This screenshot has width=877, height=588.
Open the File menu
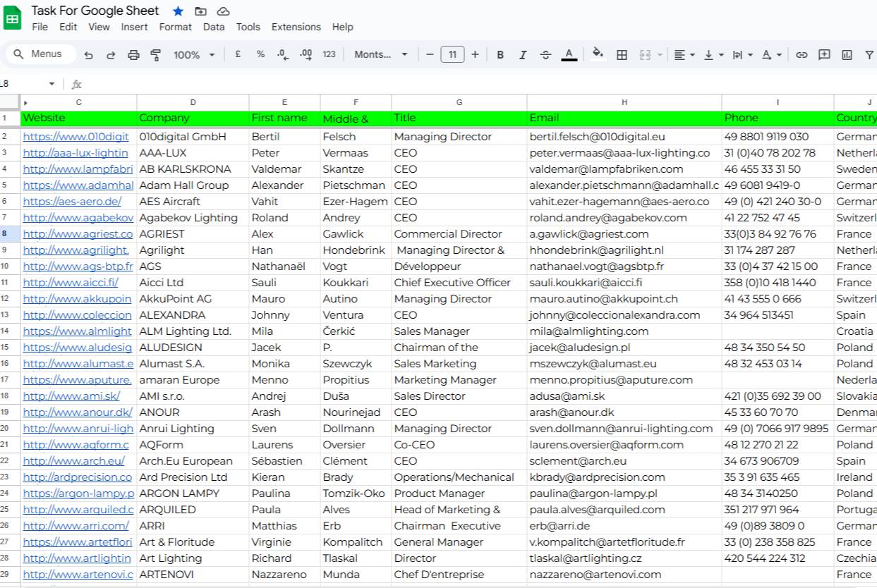point(40,27)
